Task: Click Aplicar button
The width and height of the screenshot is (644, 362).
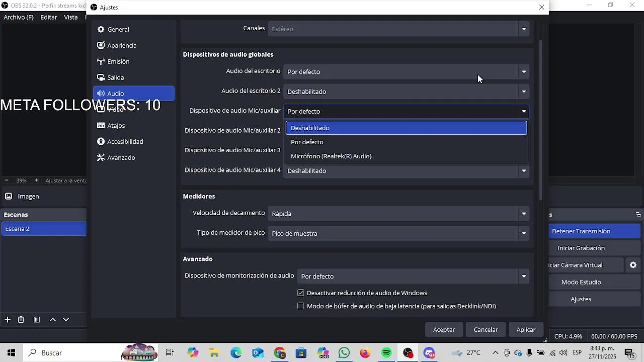Action: pyautogui.click(x=526, y=330)
